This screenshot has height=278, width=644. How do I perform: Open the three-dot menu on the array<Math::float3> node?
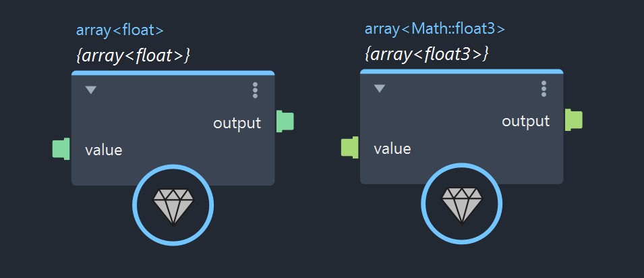click(544, 89)
